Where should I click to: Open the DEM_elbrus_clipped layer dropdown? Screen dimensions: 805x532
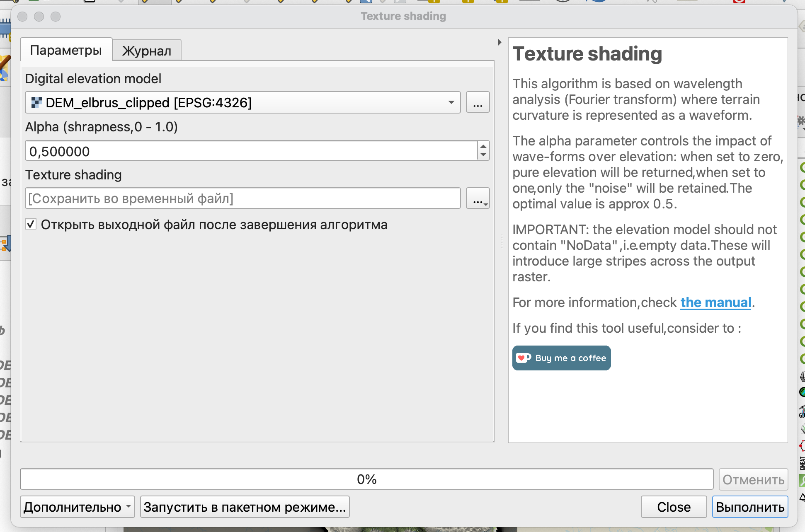(242, 102)
